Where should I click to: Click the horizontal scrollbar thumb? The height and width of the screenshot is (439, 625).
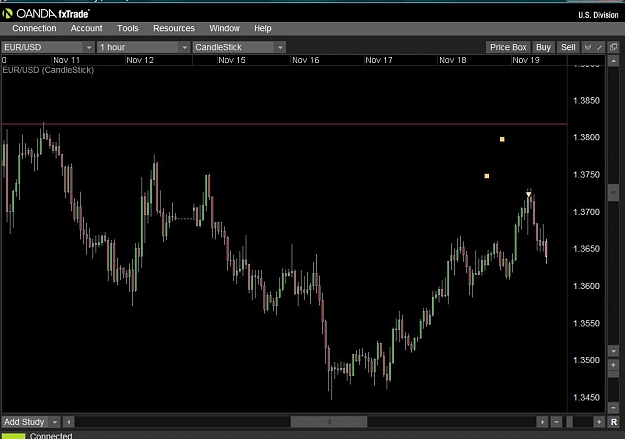coord(329,422)
